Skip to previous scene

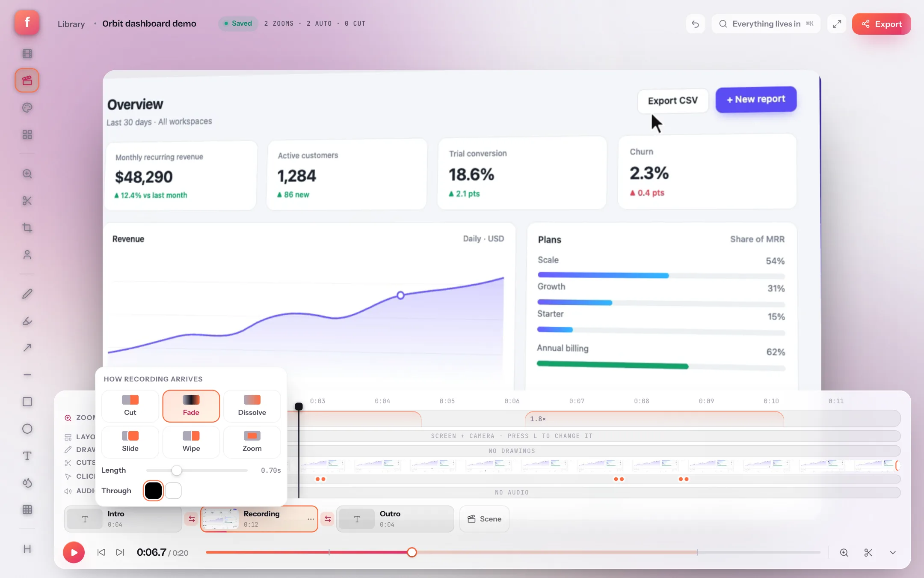click(101, 553)
